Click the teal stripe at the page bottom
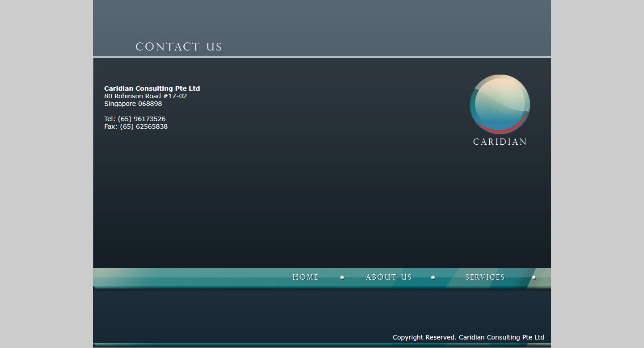644x348 pixels. [x=322, y=345]
